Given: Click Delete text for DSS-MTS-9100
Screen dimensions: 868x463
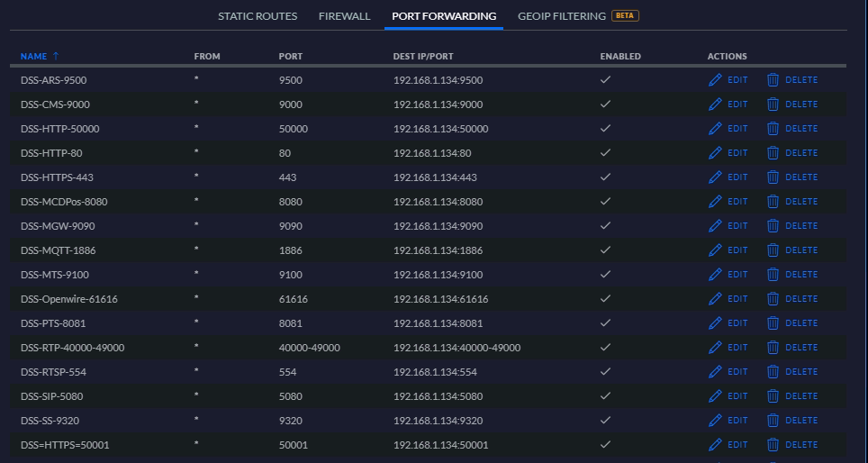Looking at the screenshot, I should point(801,275).
